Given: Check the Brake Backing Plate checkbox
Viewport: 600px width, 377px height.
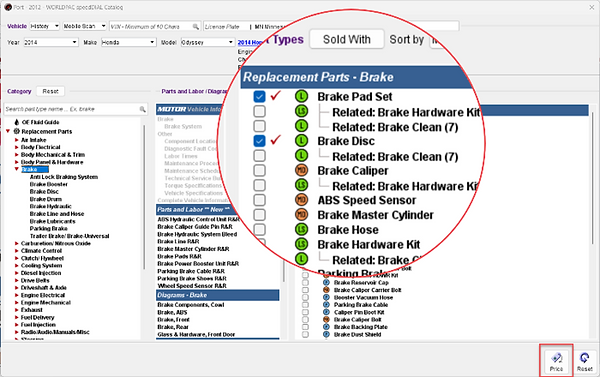Looking at the screenshot, I should tap(305, 327).
